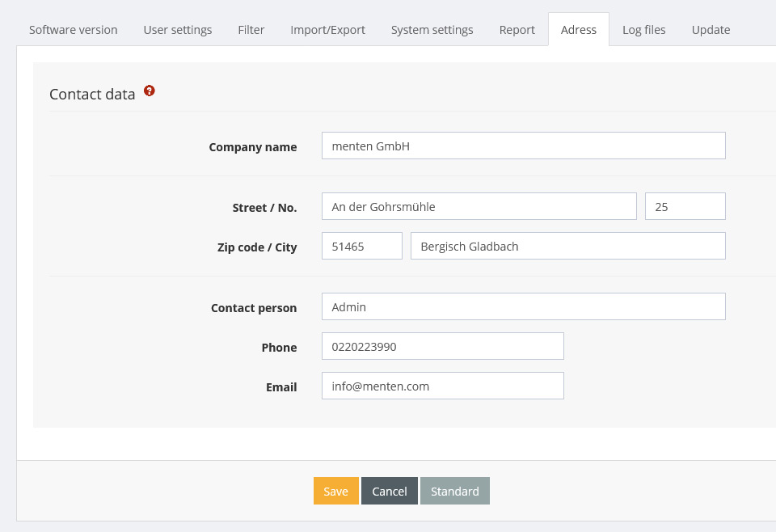776x532 pixels.
Task: View the Log files tab
Action: (x=644, y=30)
